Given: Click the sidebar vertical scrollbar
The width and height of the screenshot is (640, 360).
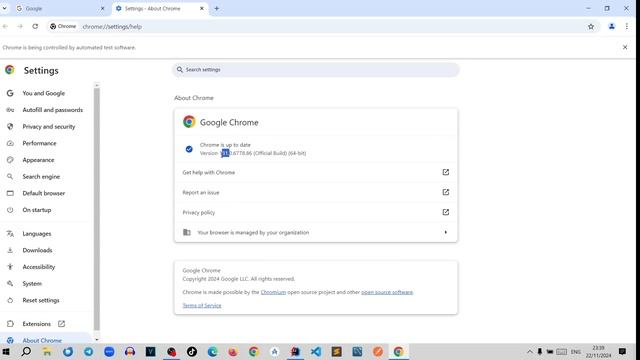Looking at the screenshot, I should tap(97, 209).
